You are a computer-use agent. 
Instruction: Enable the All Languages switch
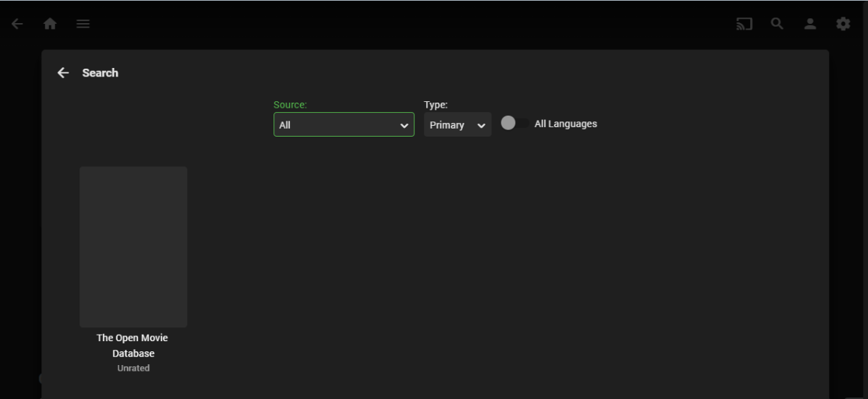click(x=514, y=124)
